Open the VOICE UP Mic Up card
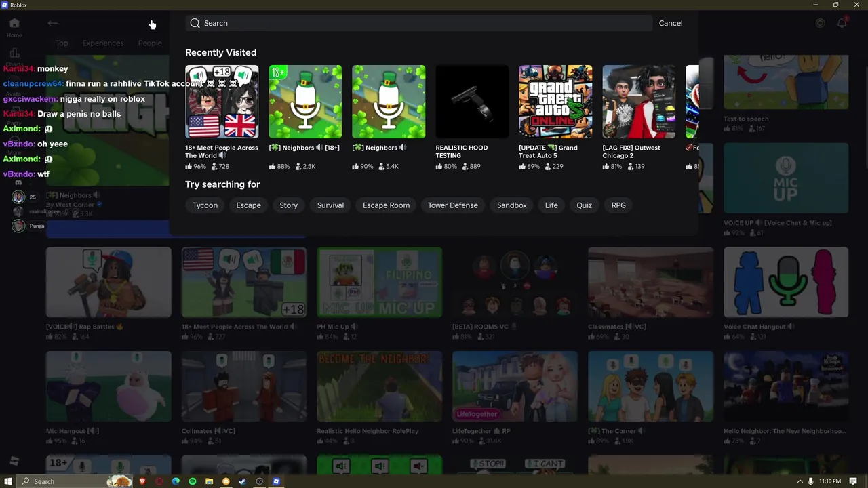The image size is (868, 488). pos(786,178)
